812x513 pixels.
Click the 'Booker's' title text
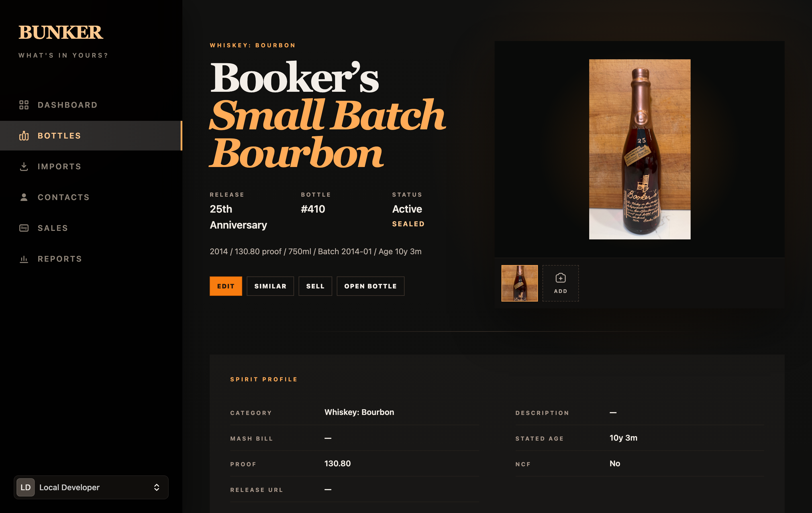click(x=294, y=77)
